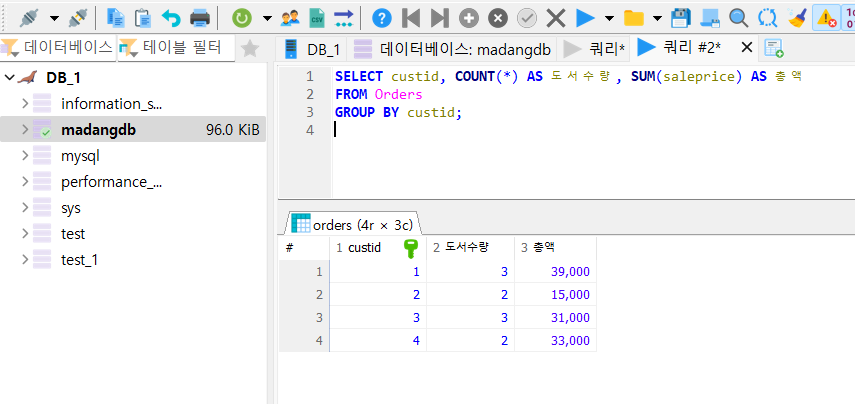Open the dropdown beside the run button
Image resolution: width=855 pixels, height=404 pixels.
(610, 19)
